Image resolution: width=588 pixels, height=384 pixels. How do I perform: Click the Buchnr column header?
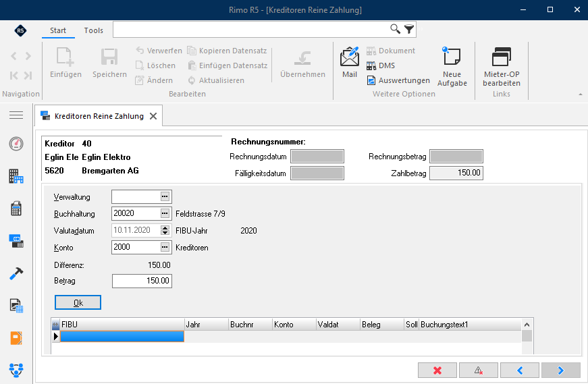tap(250, 325)
